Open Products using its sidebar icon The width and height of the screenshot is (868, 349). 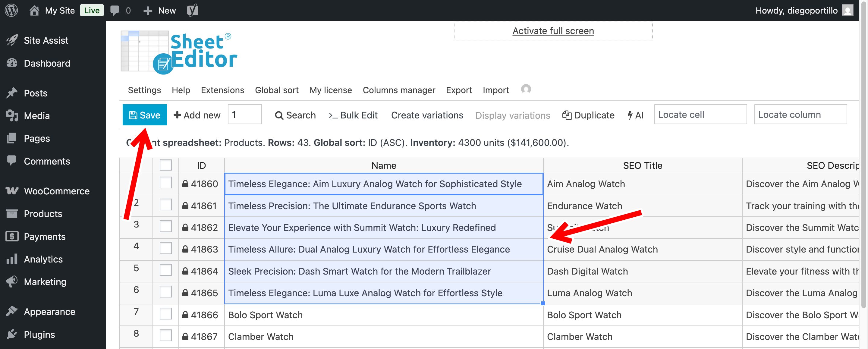12,214
